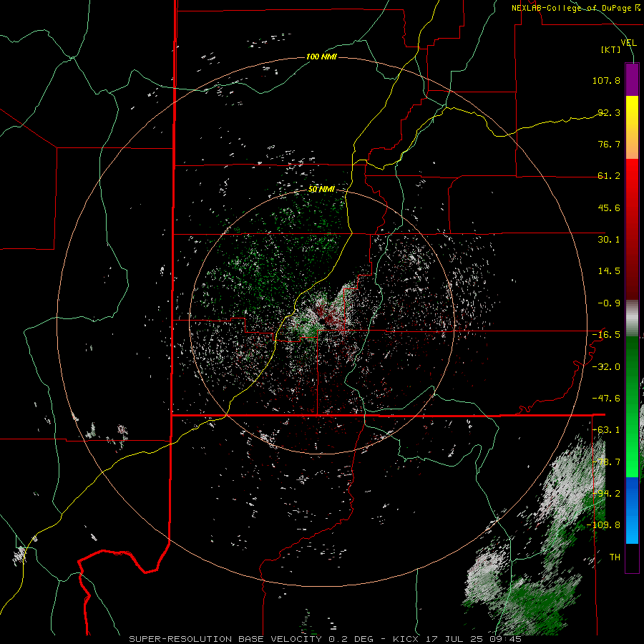Select the 76.7 velocity scale value
Viewport: 644px width, 644px height.
point(609,144)
